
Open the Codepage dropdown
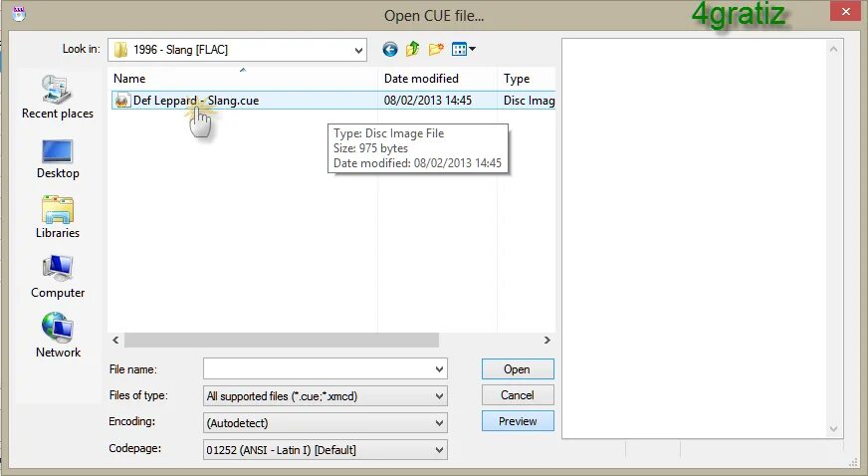click(x=439, y=450)
